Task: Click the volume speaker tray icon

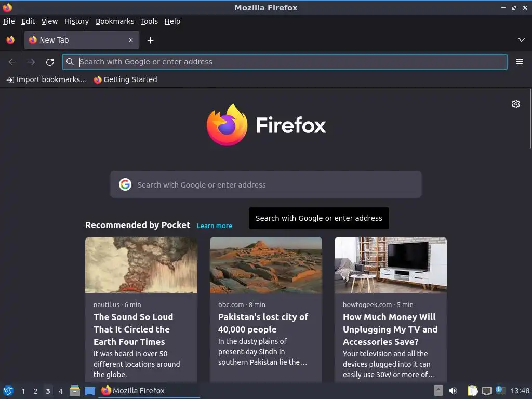Action: coord(453,391)
